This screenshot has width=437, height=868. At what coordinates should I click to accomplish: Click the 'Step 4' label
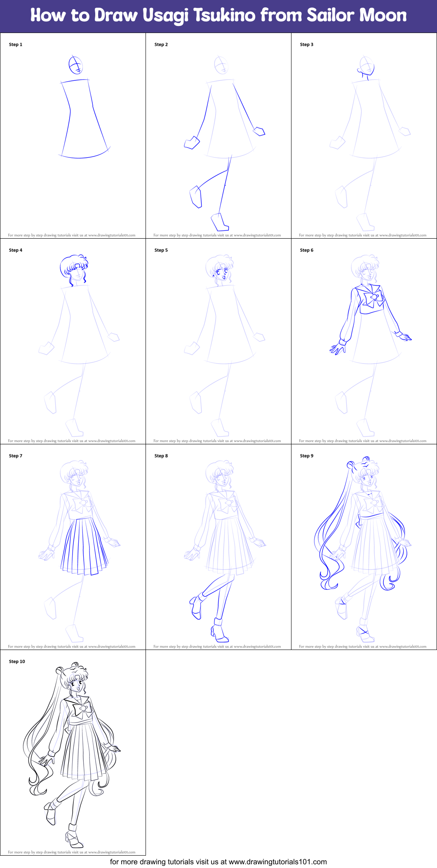point(16,250)
